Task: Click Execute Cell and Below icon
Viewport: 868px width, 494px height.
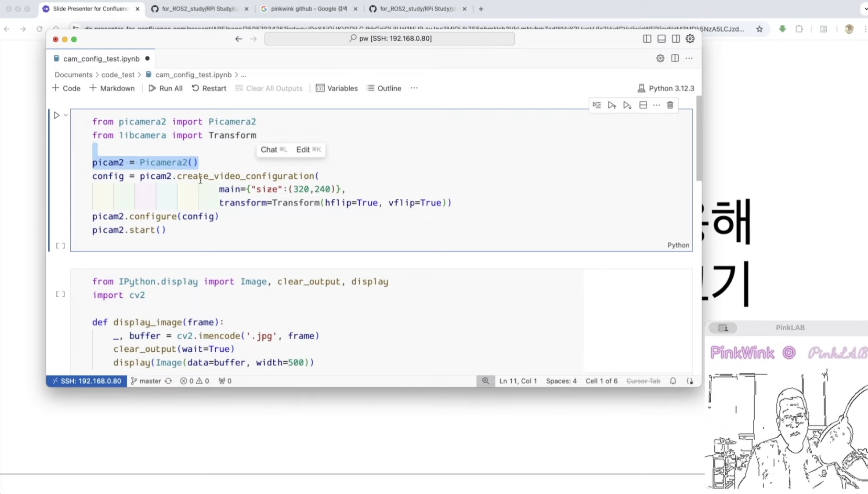Action: pyautogui.click(x=627, y=105)
